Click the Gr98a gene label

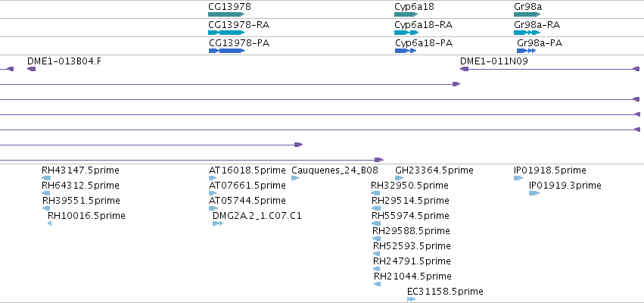click(527, 7)
